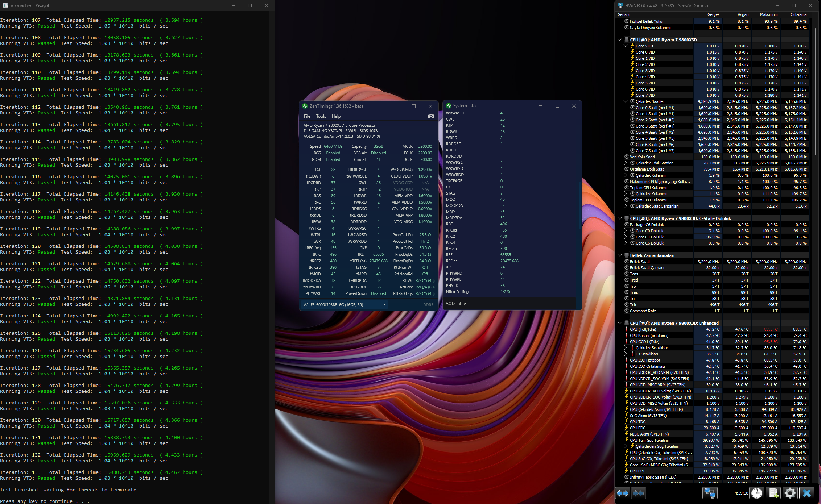
Task: Click the Maksimum column header
Action: [766, 14]
